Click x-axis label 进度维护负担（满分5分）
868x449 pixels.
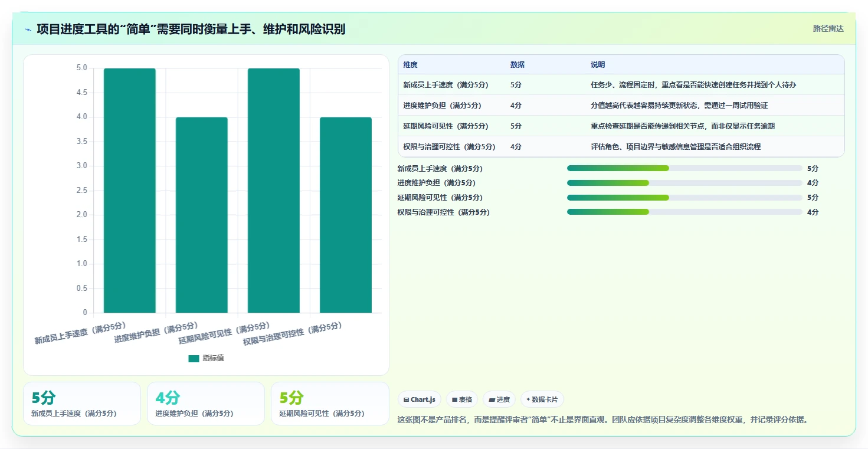(x=156, y=333)
